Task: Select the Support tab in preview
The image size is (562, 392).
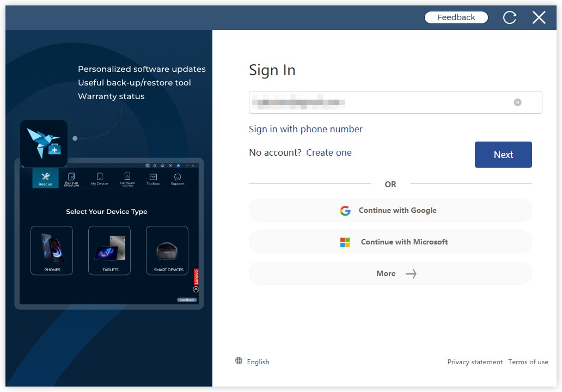Action: tap(178, 179)
